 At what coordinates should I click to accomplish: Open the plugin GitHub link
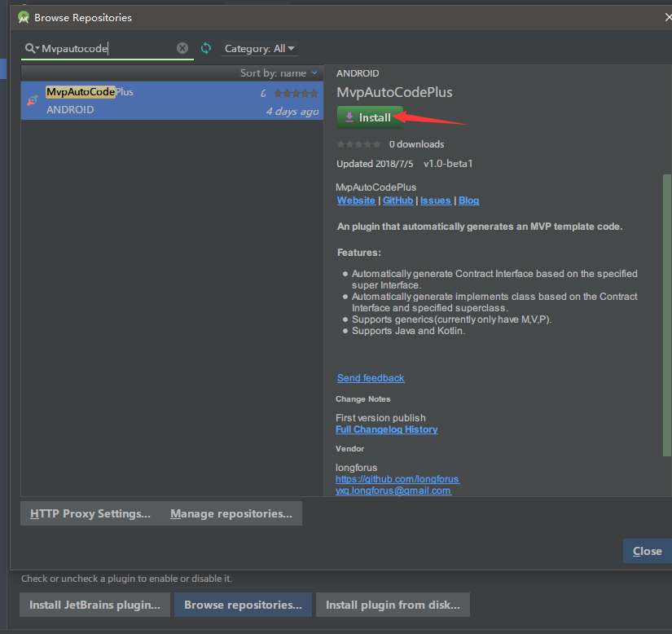coord(397,200)
